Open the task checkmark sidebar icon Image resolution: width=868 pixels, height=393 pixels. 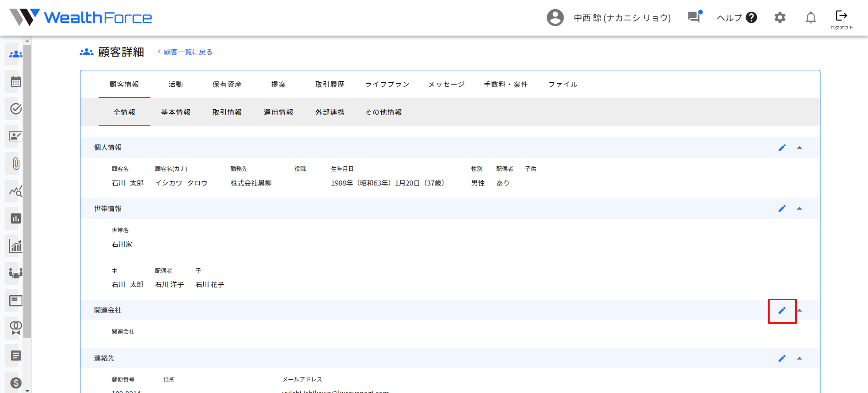16,108
